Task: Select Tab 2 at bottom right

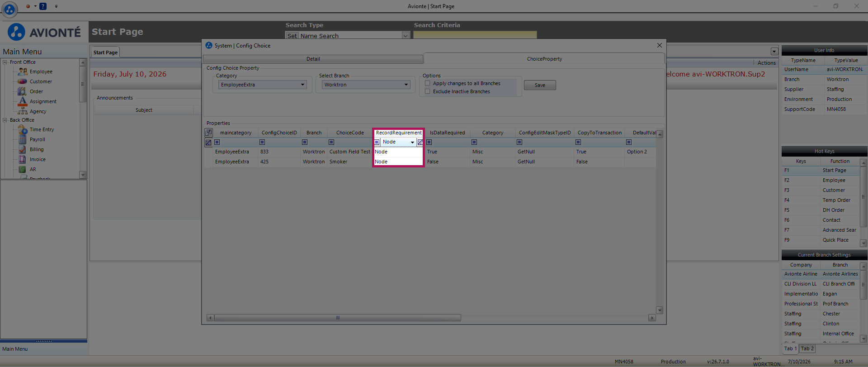Action: click(x=807, y=348)
